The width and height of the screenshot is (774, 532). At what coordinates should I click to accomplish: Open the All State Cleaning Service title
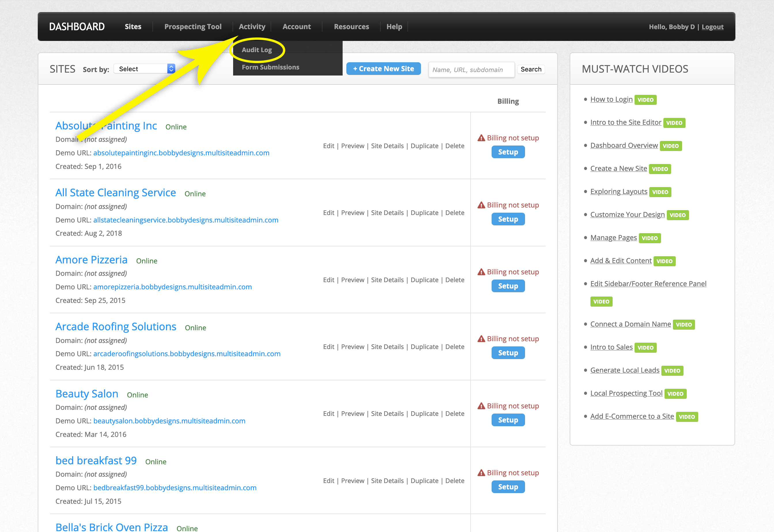(116, 193)
